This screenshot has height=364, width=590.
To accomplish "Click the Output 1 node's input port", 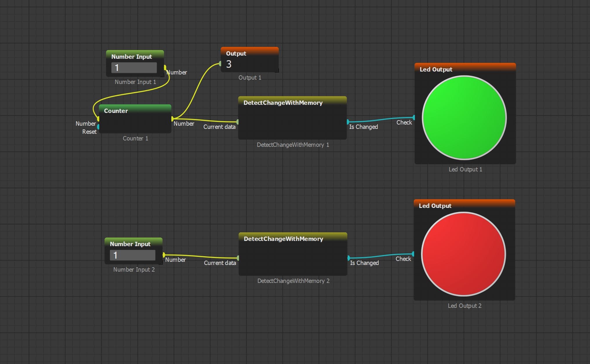I will pyautogui.click(x=220, y=64).
